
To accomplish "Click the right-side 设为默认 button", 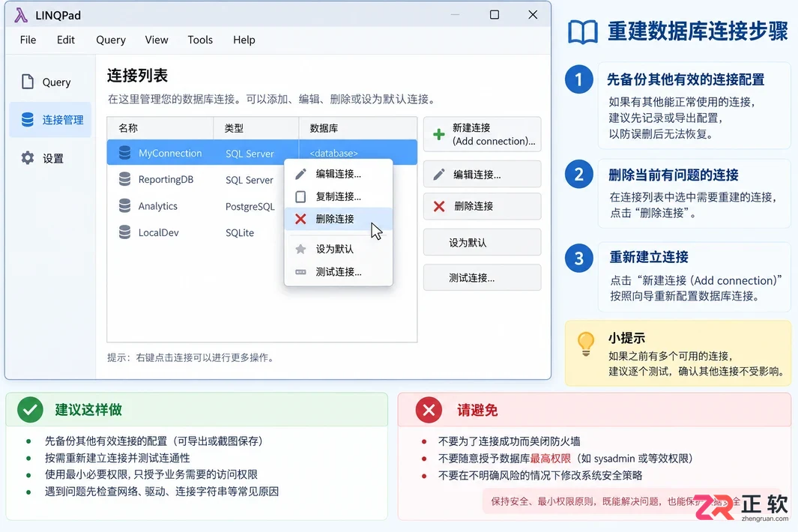I will click(x=482, y=242).
